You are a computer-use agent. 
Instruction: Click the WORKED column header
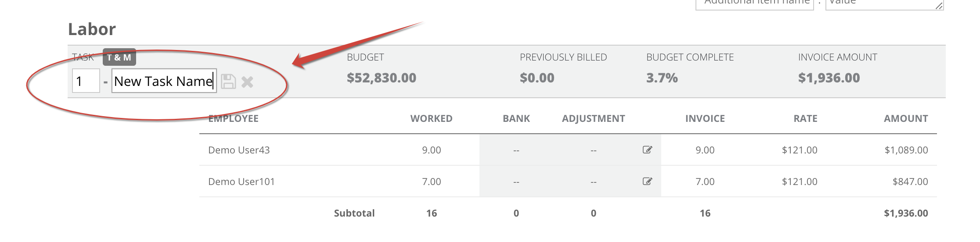431,118
